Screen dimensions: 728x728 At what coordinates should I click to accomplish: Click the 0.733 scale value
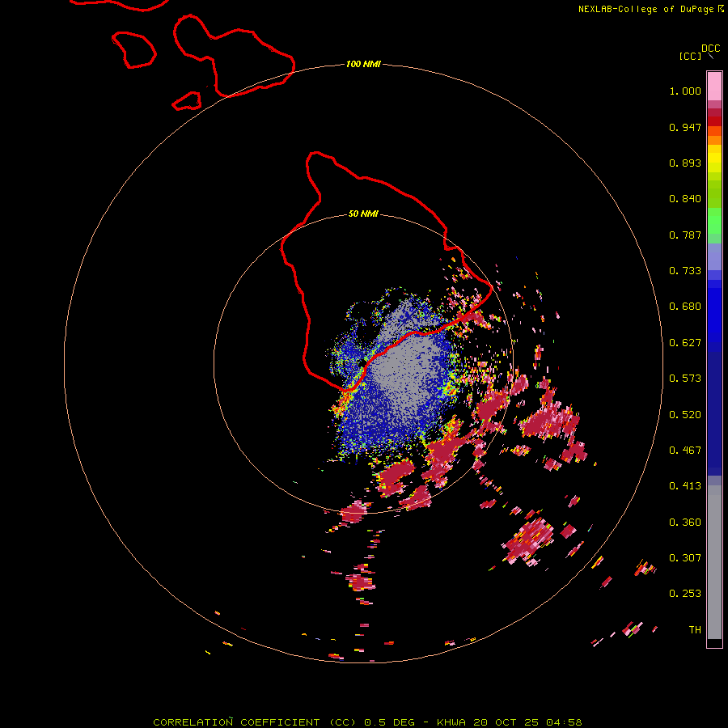(x=685, y=271)
